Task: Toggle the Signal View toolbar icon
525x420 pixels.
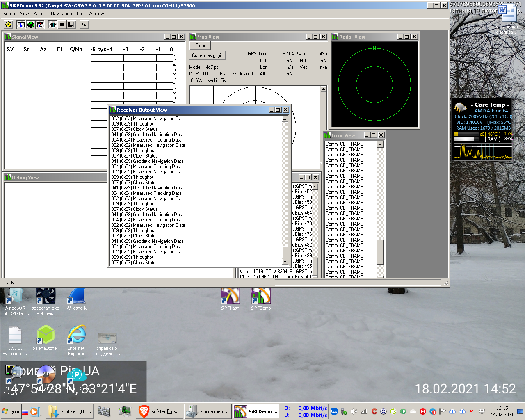Action: coord(21,25)
